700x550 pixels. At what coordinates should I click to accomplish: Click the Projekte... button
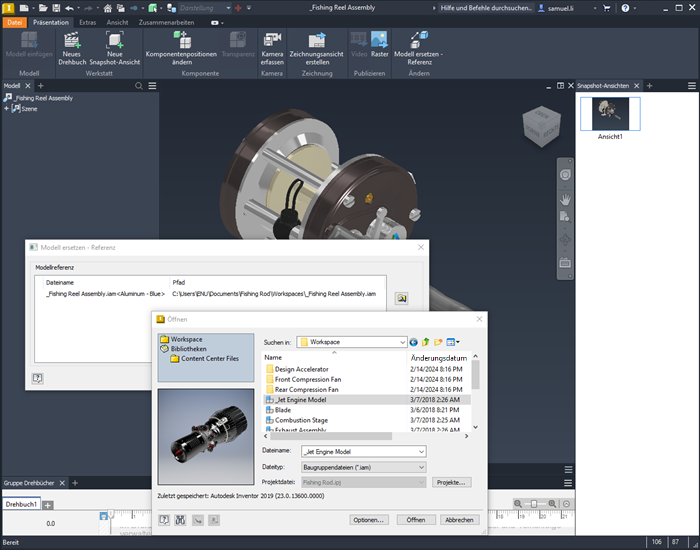pyautogui.click(x=451, y=482)
